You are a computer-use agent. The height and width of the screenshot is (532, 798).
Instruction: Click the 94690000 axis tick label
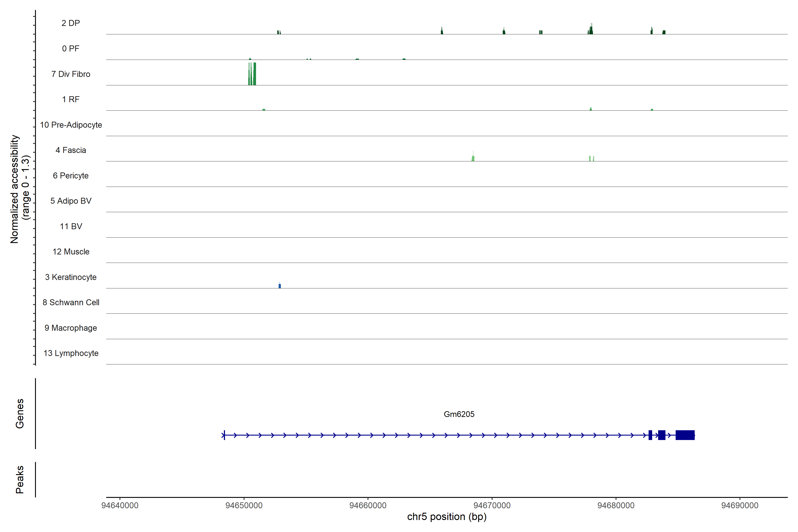[740, 505]
